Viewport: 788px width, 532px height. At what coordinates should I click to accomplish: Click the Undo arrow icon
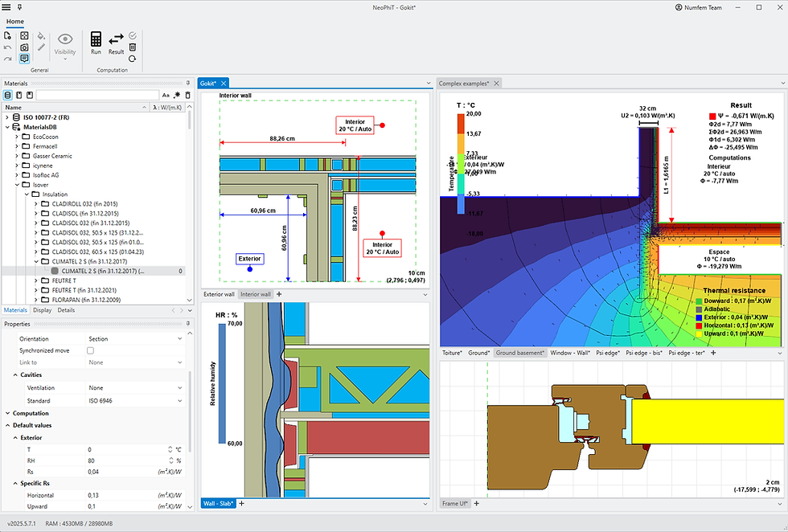click(7, 47)
